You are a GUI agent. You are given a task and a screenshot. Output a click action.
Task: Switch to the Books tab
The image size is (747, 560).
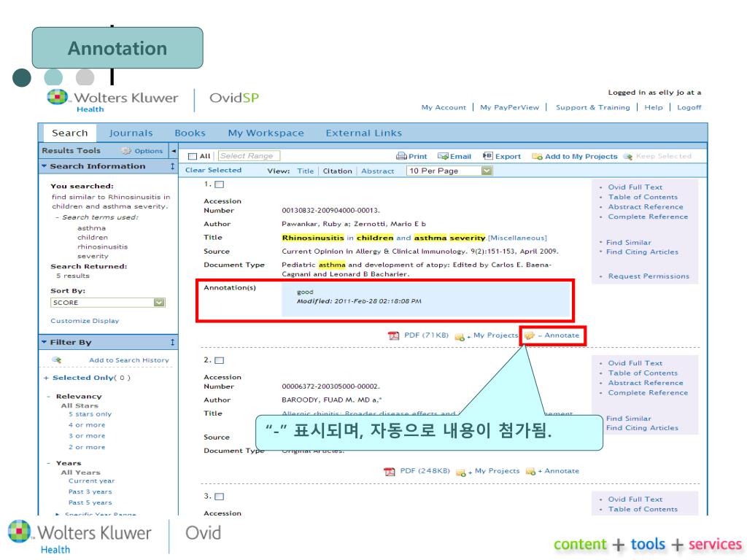pyautogui.click(x=190, y=133)
